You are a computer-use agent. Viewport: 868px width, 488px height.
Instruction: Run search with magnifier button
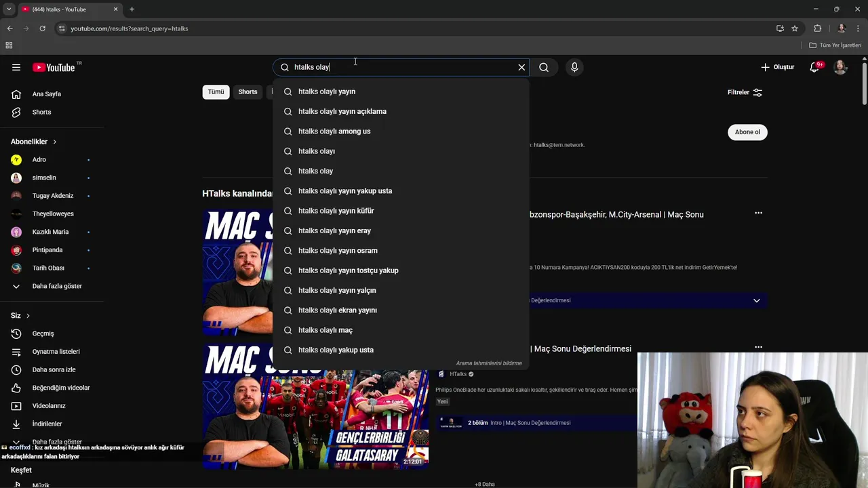544,67
